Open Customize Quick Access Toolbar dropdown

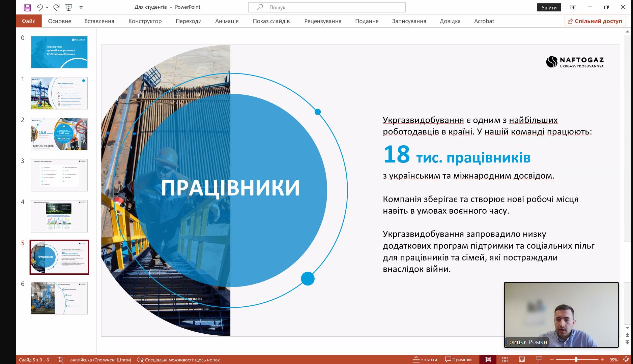(x=81, y=7)
